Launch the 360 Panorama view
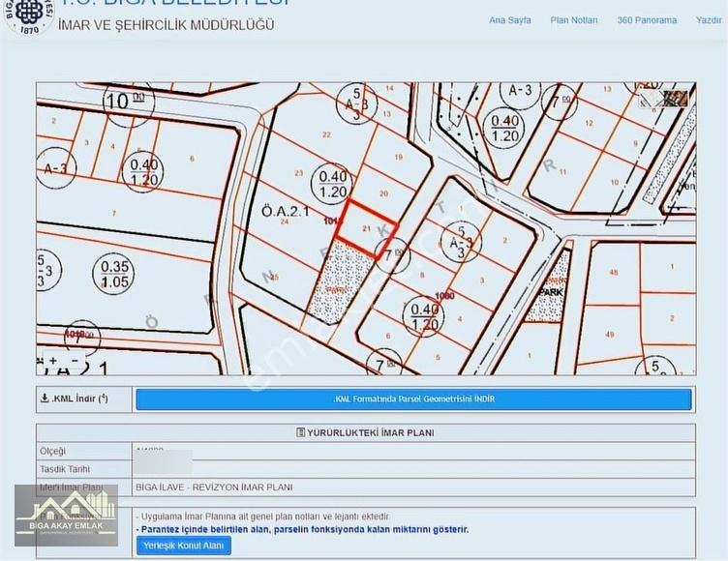 [647, 20]
